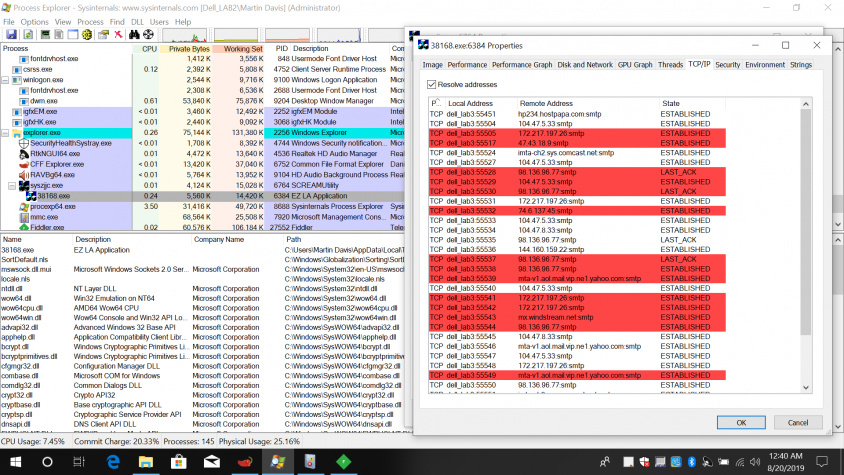
Task: Switch to the Disk and Network tab
Action: (x=585, y=65)
